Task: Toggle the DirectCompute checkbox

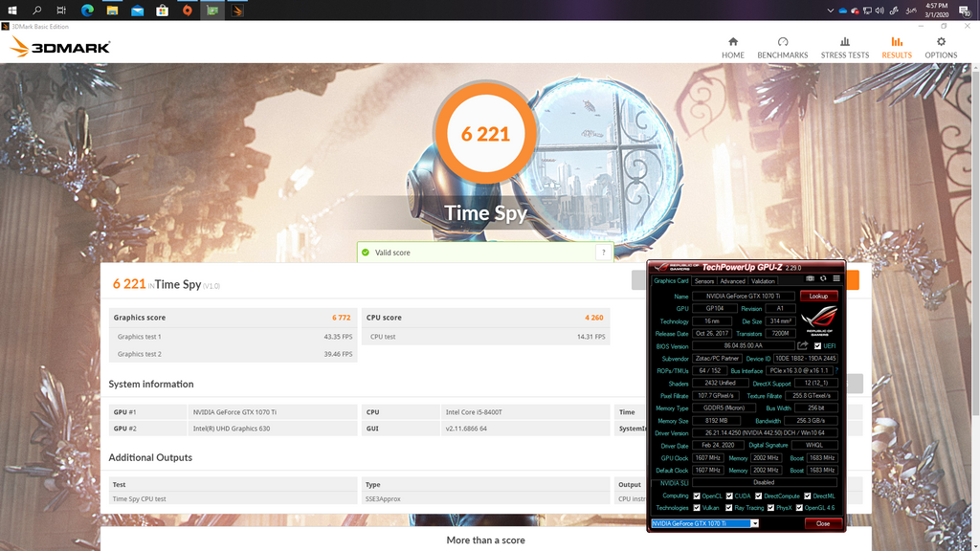Action: (758, 496)
